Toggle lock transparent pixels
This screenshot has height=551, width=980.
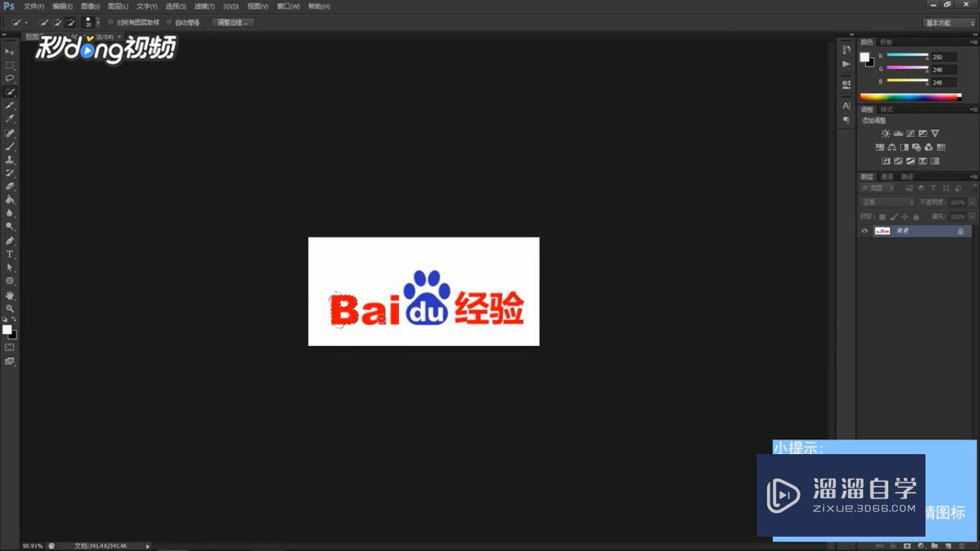882,217
